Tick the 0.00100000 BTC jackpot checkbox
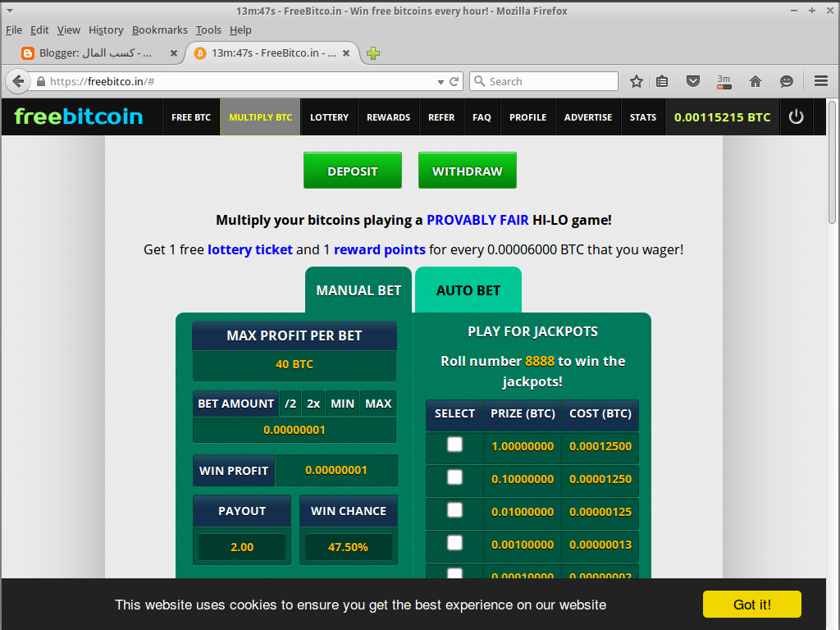The image size is (840, 630). pyautogui.click(x=454, y=543)
